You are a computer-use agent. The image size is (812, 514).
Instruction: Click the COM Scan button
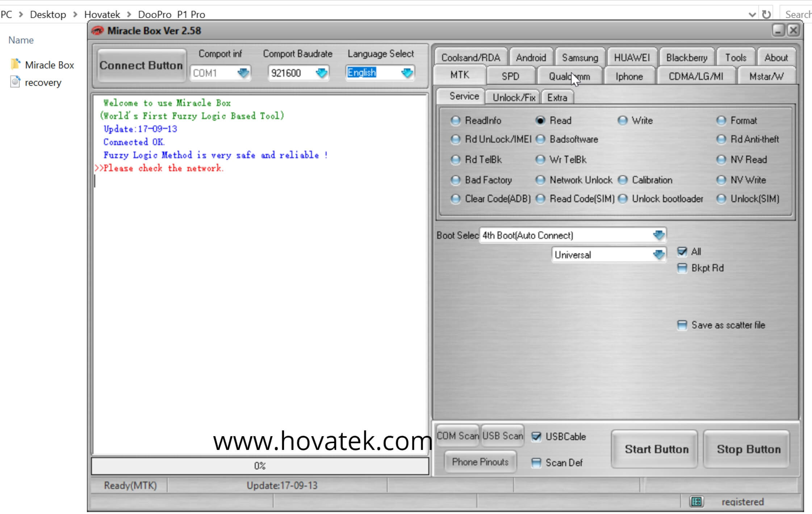coord(458,435)
